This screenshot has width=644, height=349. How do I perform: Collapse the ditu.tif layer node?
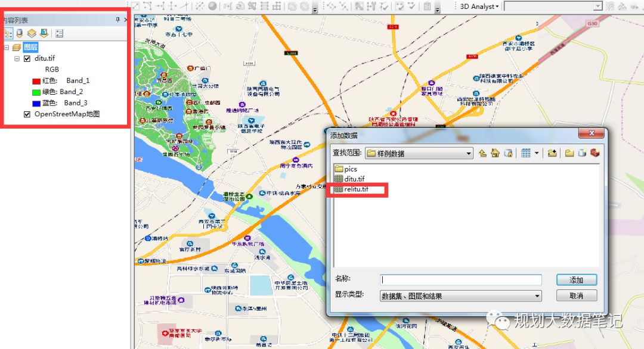pyautogui.click(x=17, y=58)
